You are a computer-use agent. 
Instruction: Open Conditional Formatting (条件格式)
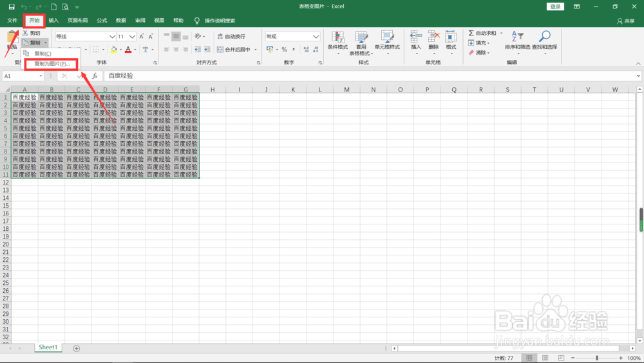coord(337,43)
